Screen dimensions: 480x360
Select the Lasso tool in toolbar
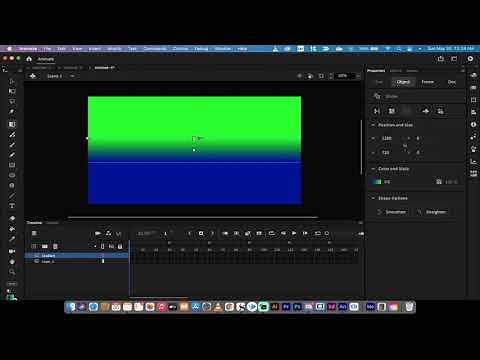12,101
